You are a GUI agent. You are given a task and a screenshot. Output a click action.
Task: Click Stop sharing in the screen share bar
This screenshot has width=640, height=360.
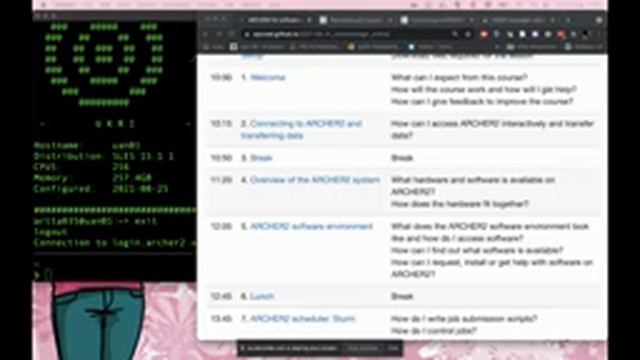tap(362, 348)
